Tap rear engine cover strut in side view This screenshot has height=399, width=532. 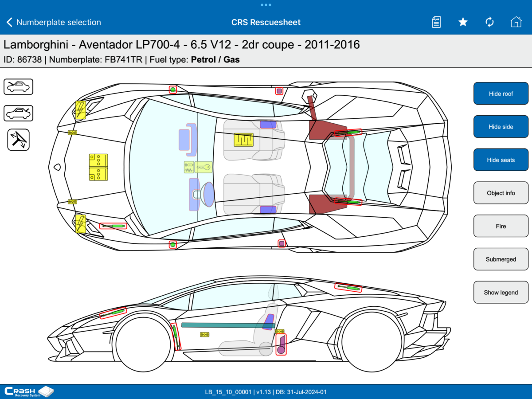tap(348, 287)
